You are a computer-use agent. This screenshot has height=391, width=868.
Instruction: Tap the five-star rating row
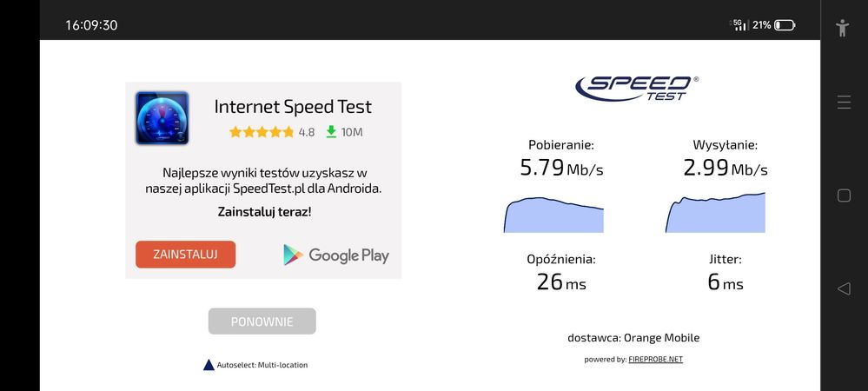tap(262, 132)
